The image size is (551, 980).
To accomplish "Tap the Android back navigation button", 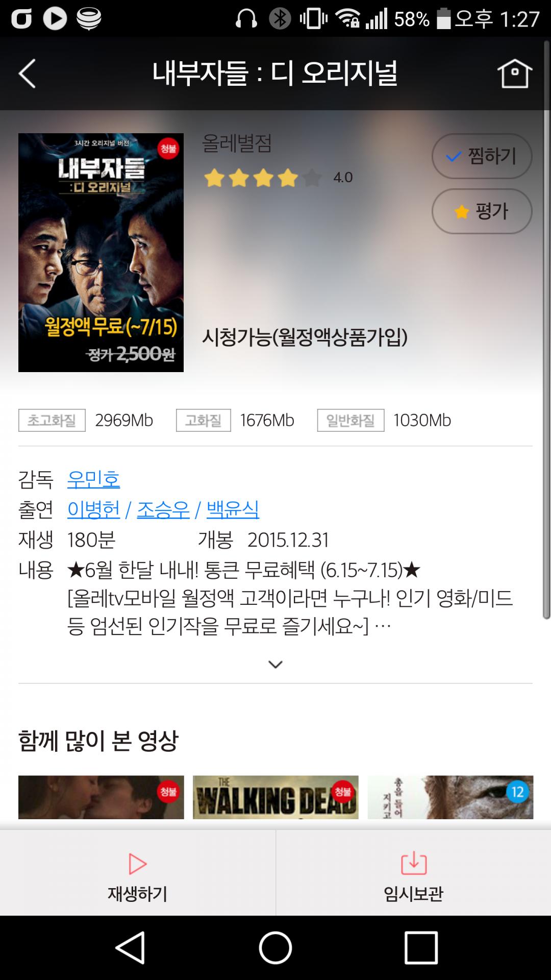I will pyautogui.click(x=131, y=947).
